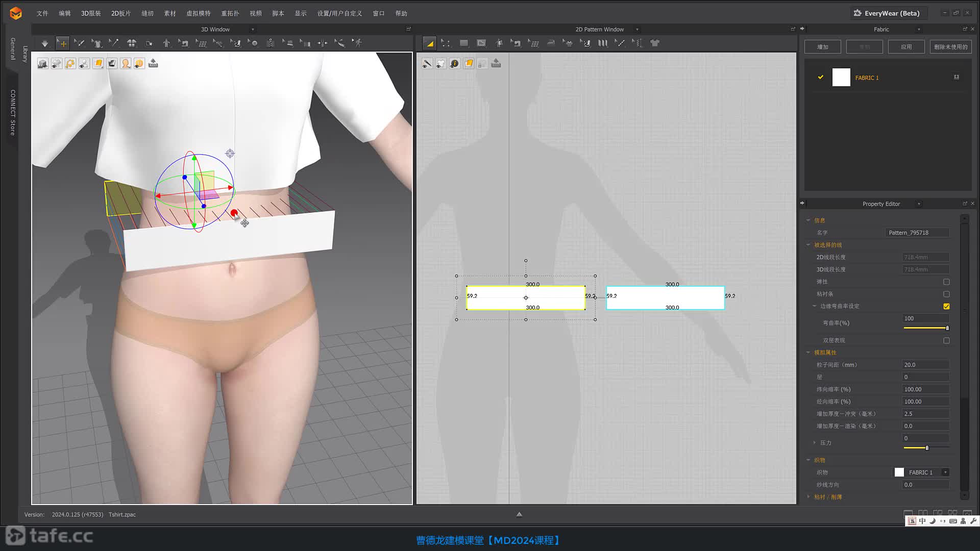980x551 pixels.
Task: Click the sewing machine tool in 3D toolbar
Action: pos(184,43)
